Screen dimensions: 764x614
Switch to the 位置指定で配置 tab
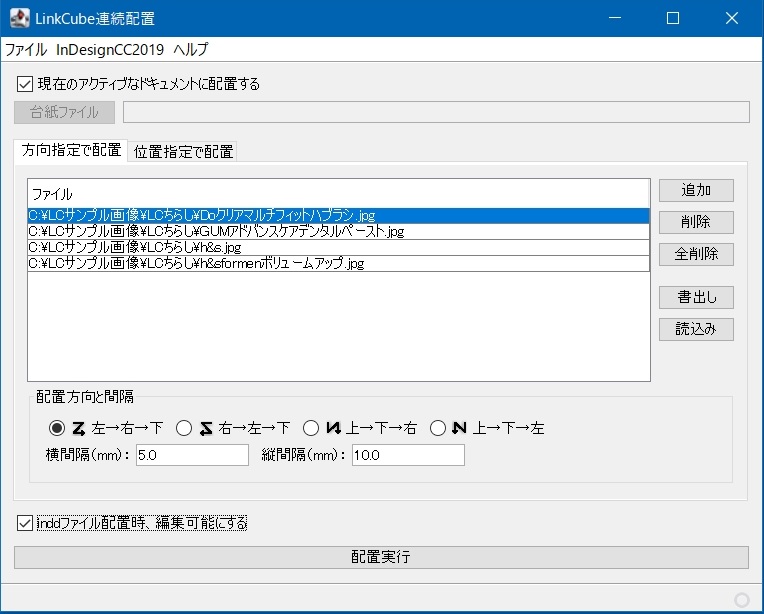tap(184, 152)
